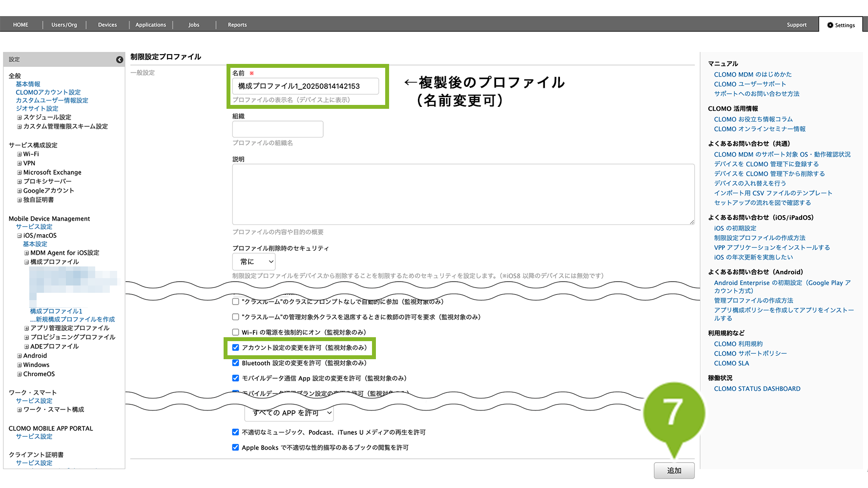Expand Microsoft Exchange plus icon
The width and height of the screenshot is (868, 488).
(x=20, y=173)
